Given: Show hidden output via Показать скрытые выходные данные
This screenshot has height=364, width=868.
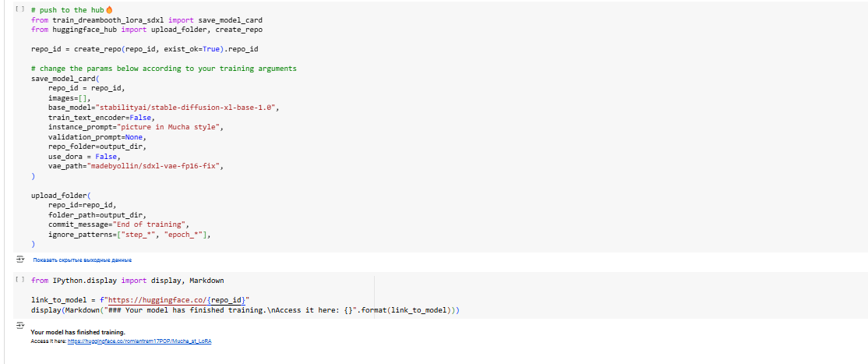Looking at the screenshot, I should [82, 260].
